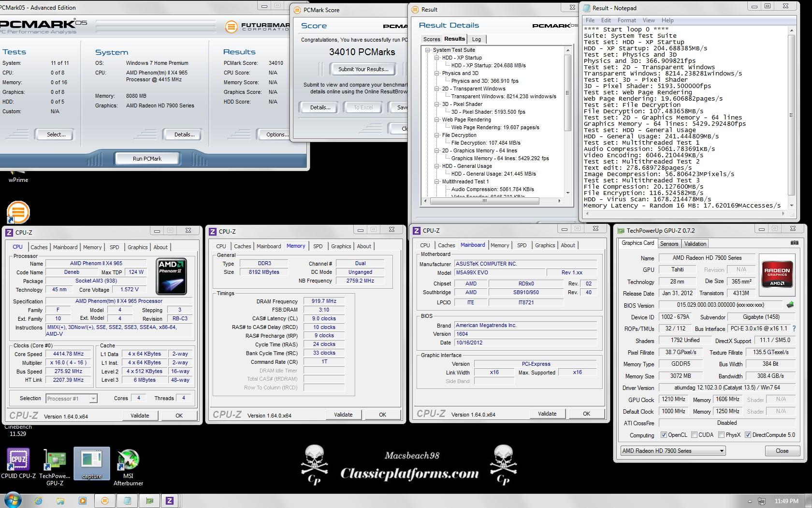Click Result tree vertical scrollbar up arrow
Viewport: 812px width, 508px height.
pyautogui.click(x=567, y=50)
